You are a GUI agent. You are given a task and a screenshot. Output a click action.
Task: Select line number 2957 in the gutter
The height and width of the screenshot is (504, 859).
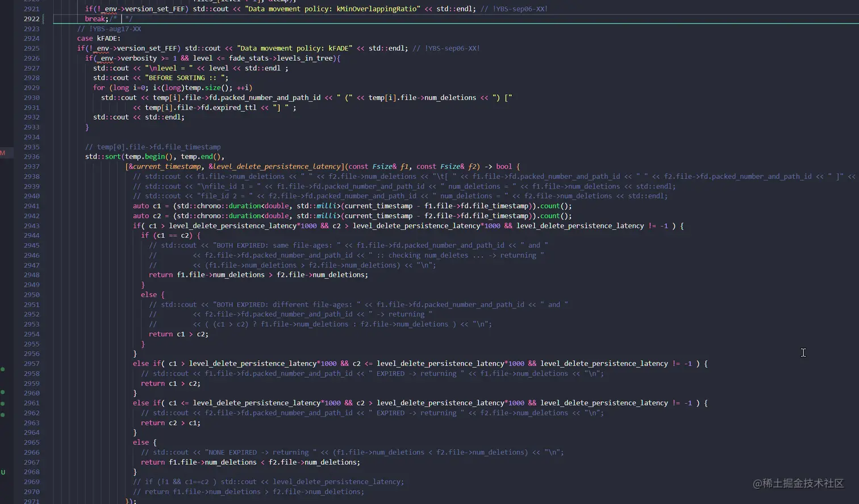[x=31, y=364]
